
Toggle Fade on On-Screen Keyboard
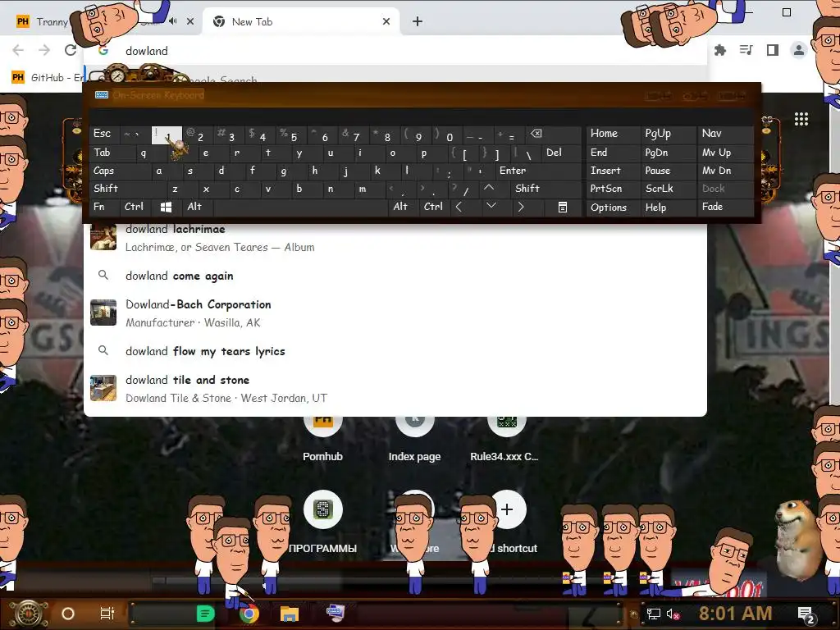(725, 207)
